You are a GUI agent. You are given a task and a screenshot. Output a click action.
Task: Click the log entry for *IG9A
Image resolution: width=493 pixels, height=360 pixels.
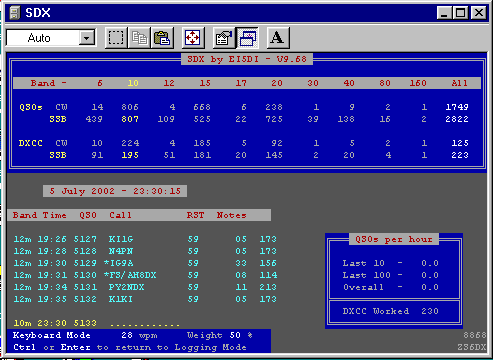point(145,263)
